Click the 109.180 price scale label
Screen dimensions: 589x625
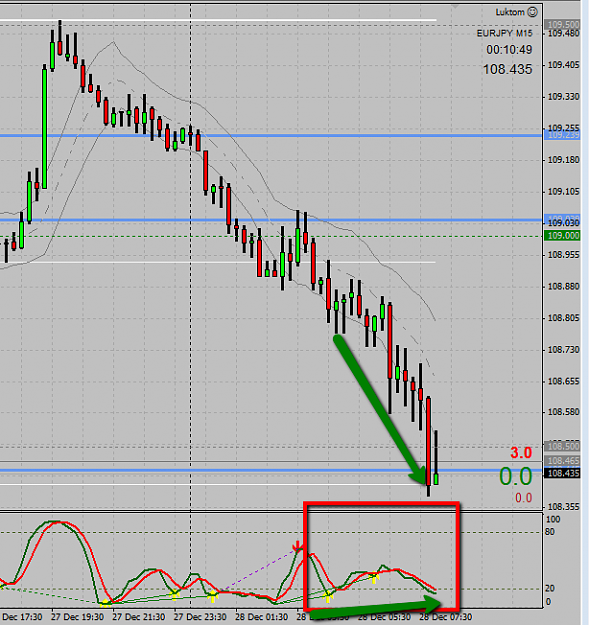[x=563, y=160]
